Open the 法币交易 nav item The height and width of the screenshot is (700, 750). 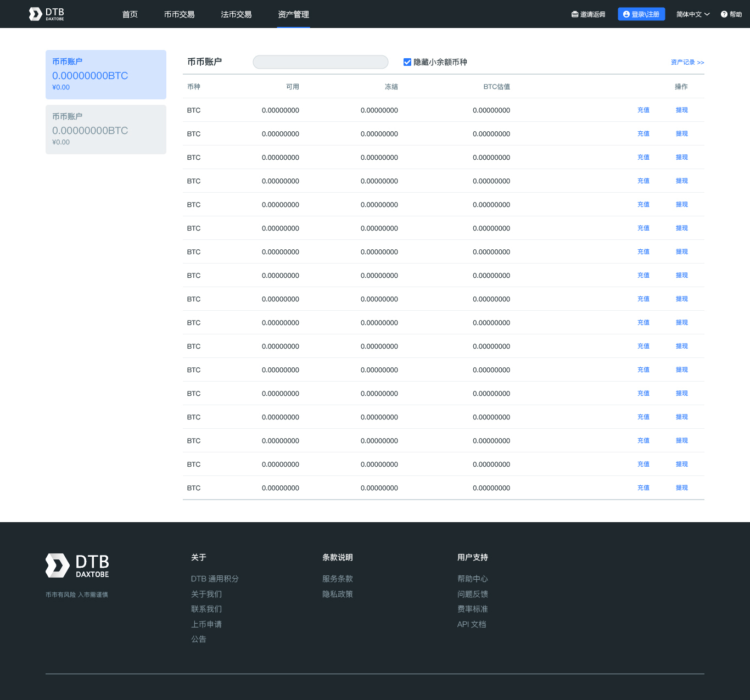click(237, 14)
